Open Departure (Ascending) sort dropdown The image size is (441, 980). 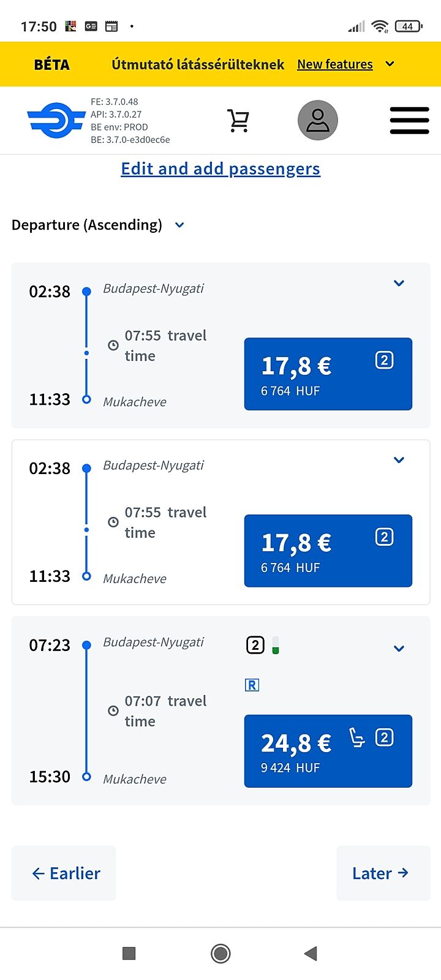point(98,225)
